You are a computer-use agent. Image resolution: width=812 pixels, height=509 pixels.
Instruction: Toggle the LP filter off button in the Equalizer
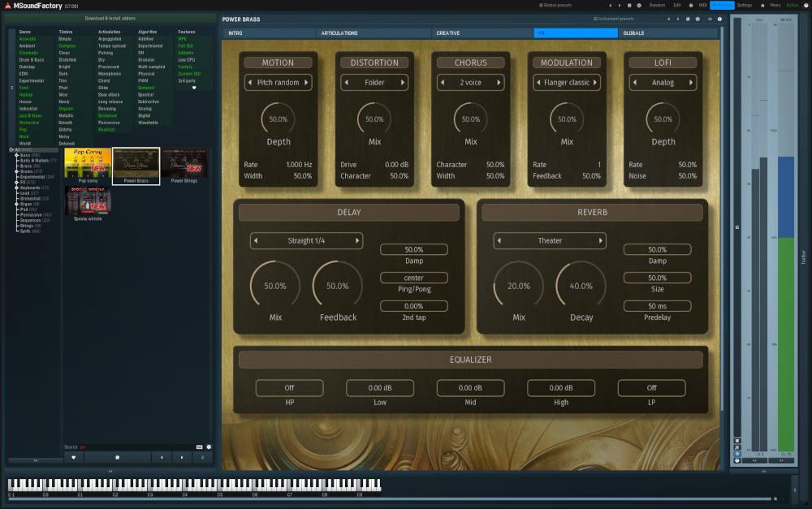click(x=651, y=388)
